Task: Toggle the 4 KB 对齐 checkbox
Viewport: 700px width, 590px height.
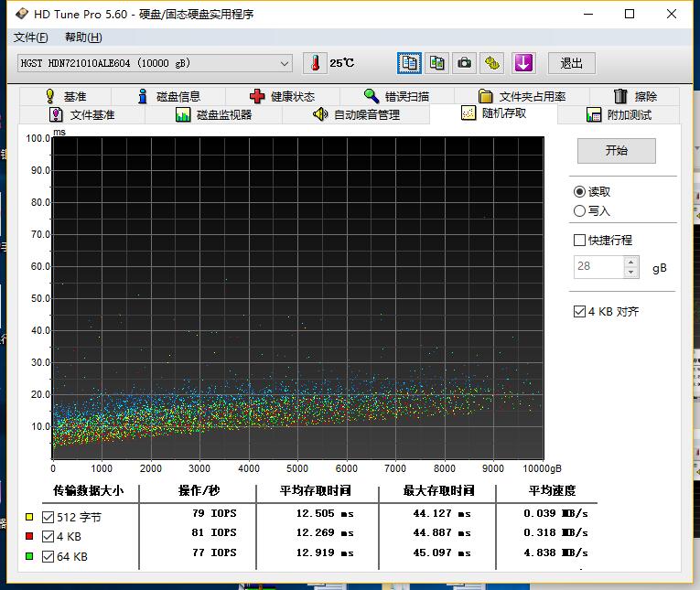Action: click(x=579, y=311)
